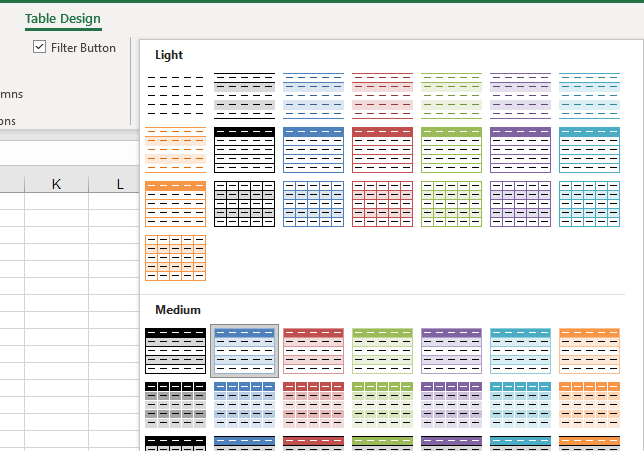Apply red header style in Light's second row

click(382, 150)
